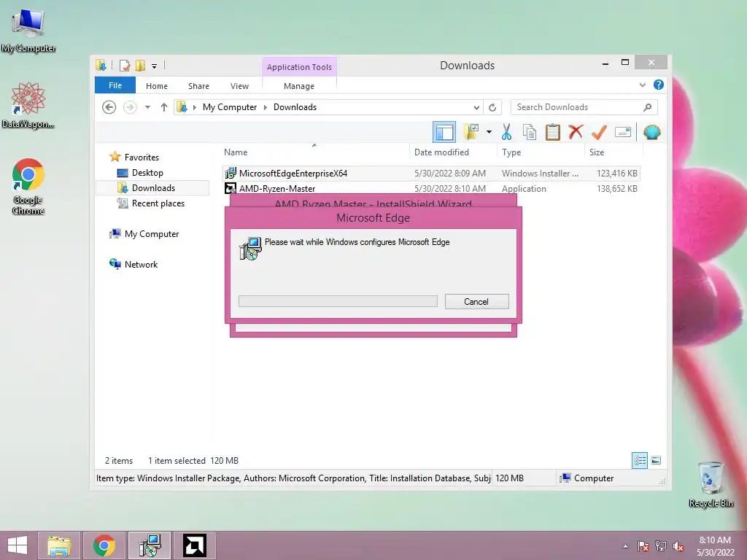
Task: Click the search magnifier icon
Action: [x=648, y=107]
